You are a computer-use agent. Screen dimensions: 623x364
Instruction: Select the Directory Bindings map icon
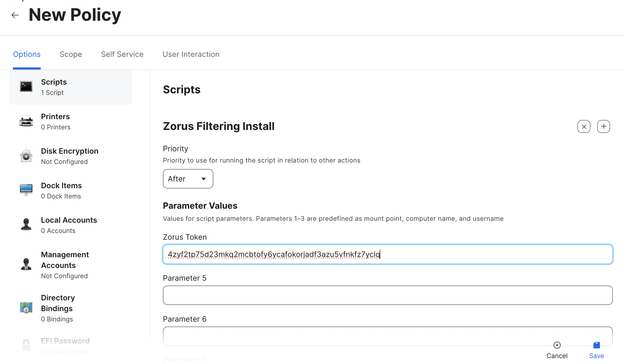(x=26, y=307)
